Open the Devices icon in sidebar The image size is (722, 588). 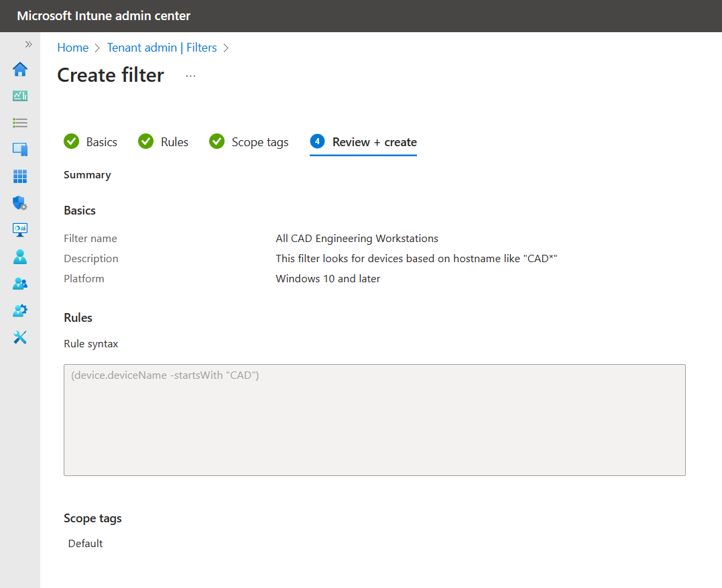click(x=19, y=150)
